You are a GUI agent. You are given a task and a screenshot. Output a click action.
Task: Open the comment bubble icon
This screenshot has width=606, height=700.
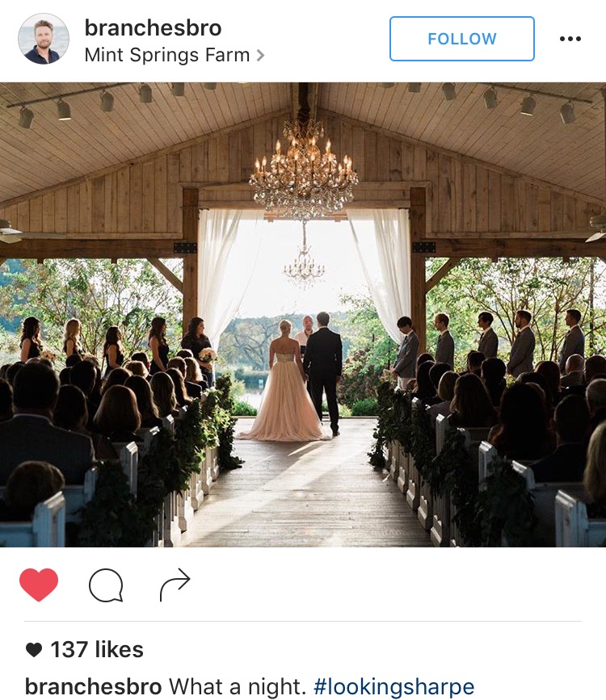[106, 585]
